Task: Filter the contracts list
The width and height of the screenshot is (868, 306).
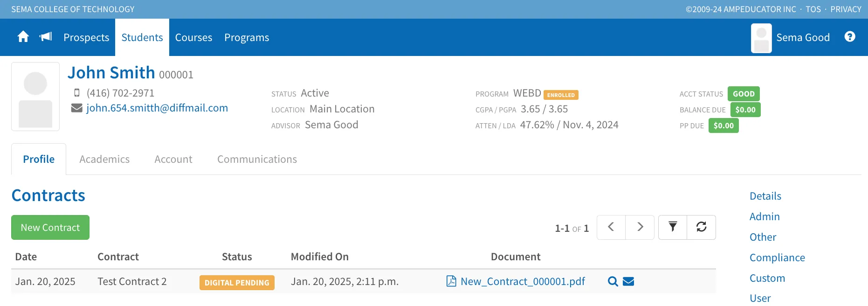Action: point(673,227)
